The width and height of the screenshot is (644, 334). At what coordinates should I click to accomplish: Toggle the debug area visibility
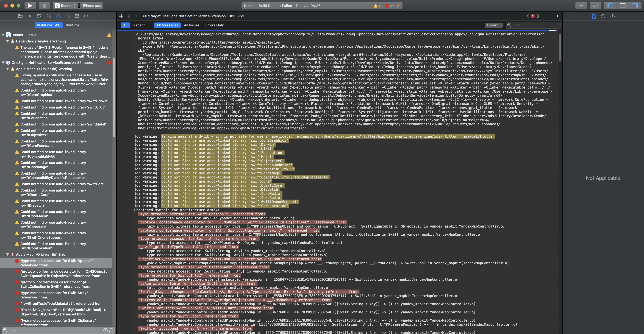pos(622,6)
